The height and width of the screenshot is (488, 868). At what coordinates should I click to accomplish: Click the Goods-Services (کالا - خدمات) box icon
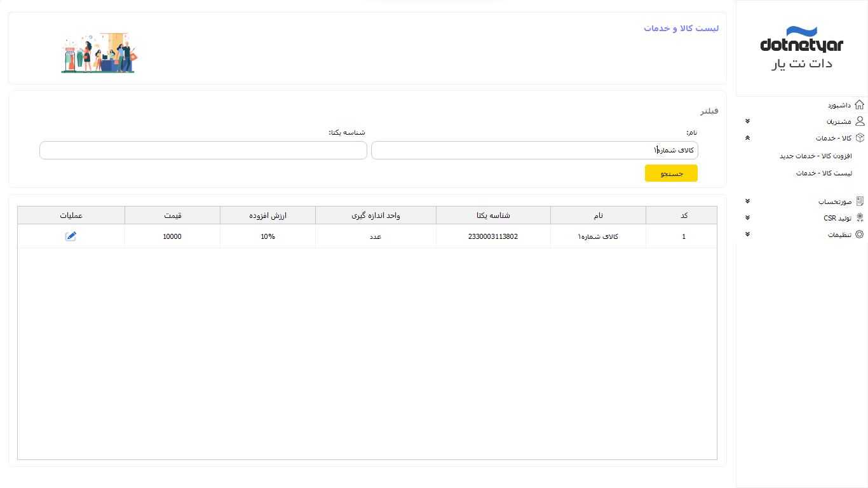tap(860, 138)
